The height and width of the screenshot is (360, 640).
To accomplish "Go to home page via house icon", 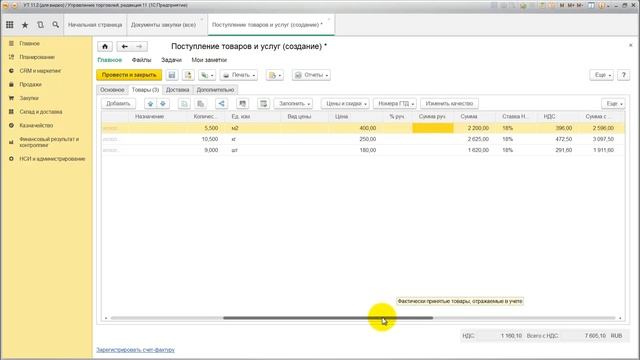I will 105,47.
